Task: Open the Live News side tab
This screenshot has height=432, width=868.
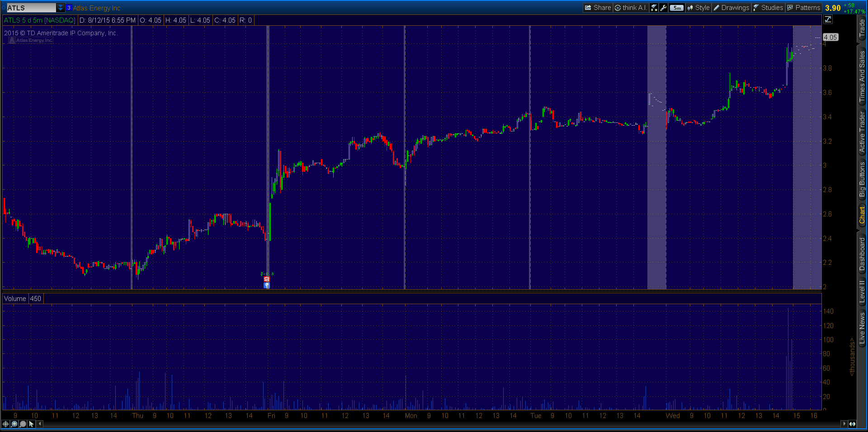Action: point(862,329)
